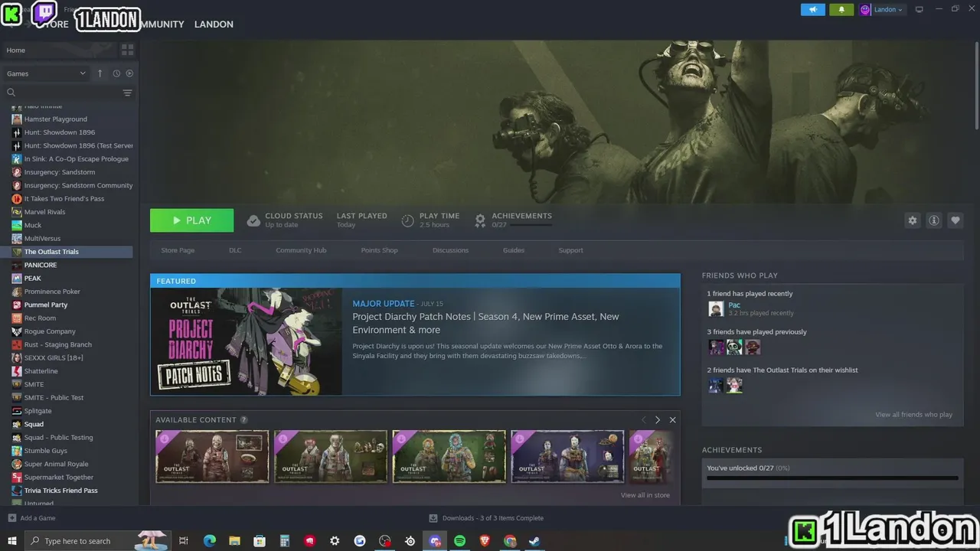Click the Available Content help question mark
Viewport: 980px width, 551px height.
point(243,419)
